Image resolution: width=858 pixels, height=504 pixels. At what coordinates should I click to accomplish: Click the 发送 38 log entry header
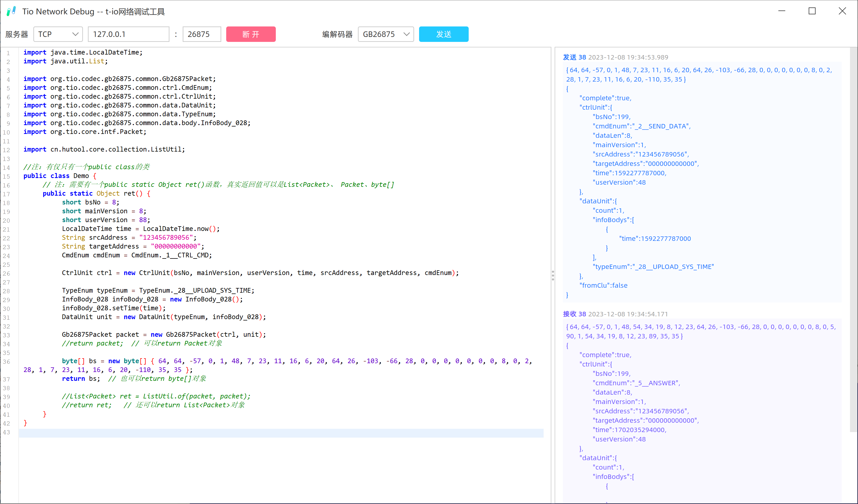coord(615,57)
